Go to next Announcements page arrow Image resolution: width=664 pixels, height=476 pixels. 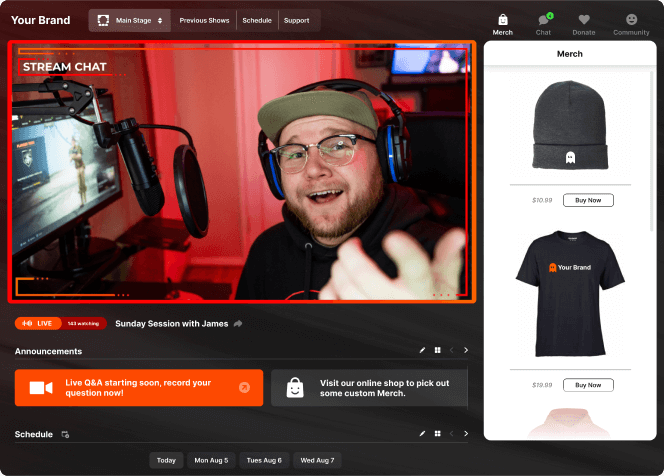point(466,351)
